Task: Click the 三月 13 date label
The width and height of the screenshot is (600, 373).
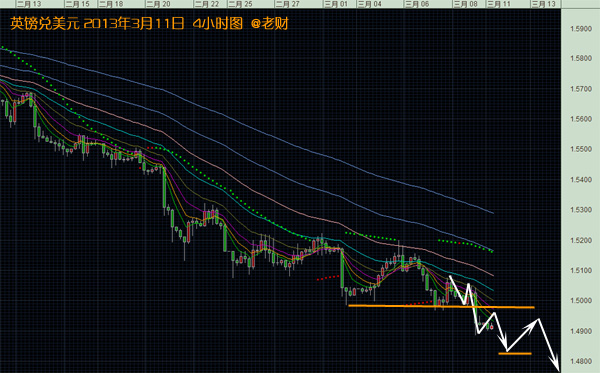Action: (544, 4)
